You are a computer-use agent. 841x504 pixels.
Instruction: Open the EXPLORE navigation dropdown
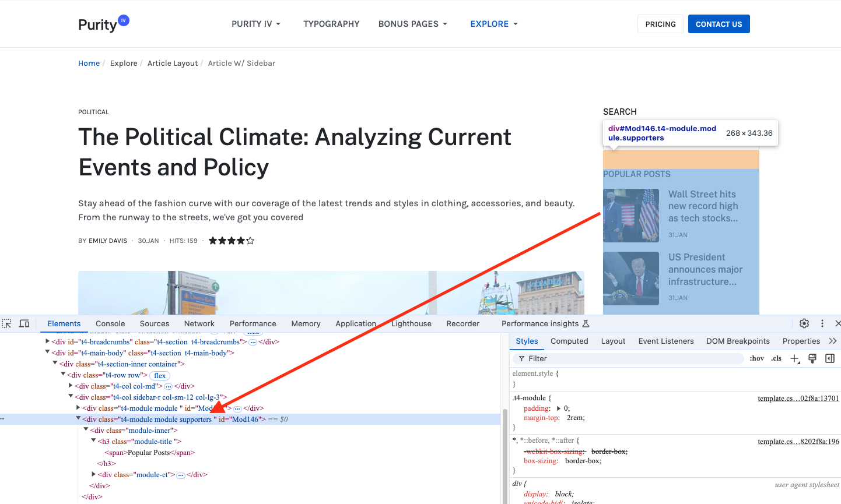click(x=494, y=24)
